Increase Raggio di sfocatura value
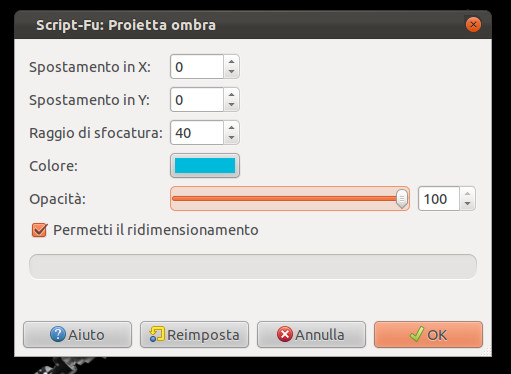511x374 pixels. [231, 127]
